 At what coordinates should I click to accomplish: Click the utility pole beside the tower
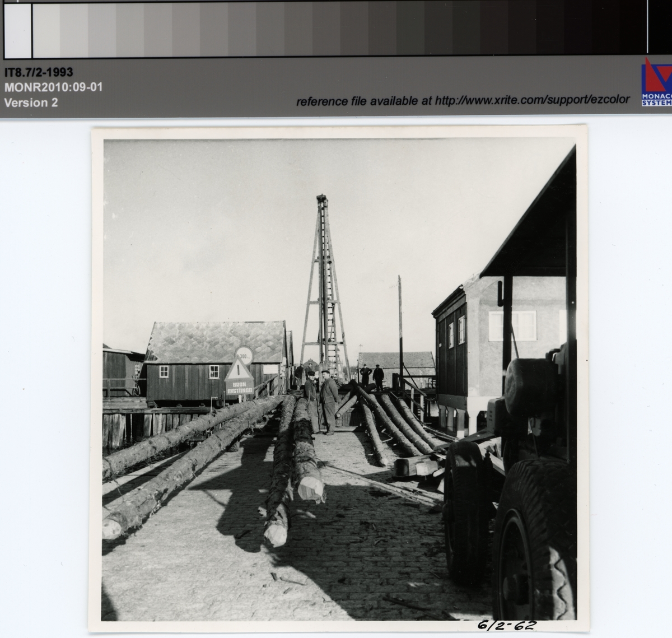coord(400,325)
